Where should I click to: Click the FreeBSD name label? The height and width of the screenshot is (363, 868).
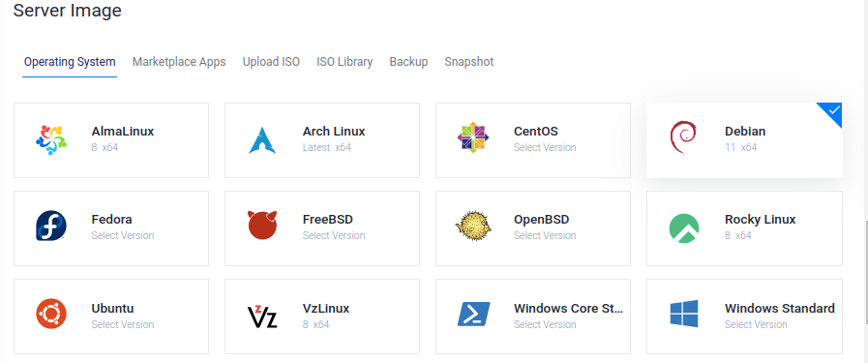[x=328, y=220]
